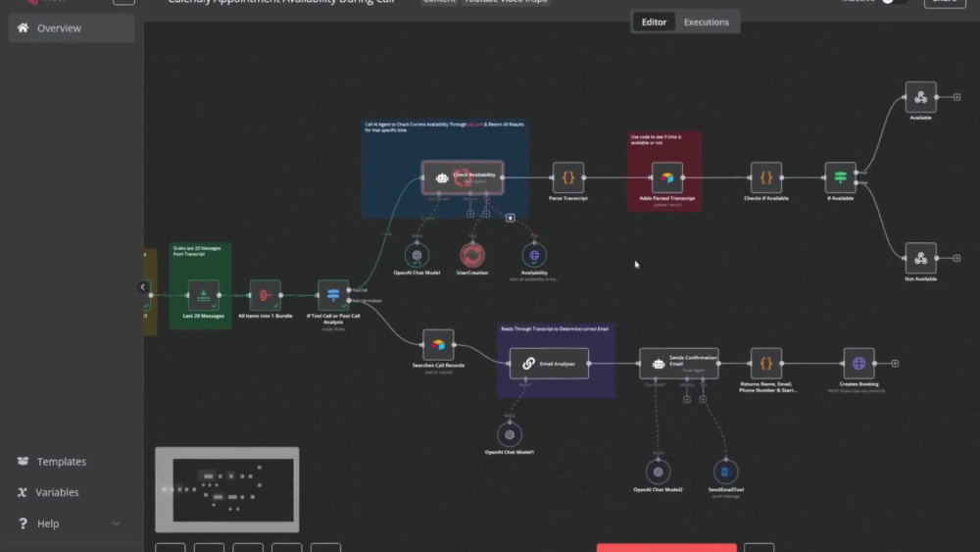980x552 pixels.
Task: Add a Tool sub-node under Check Availability
Action: coord(486,214)
